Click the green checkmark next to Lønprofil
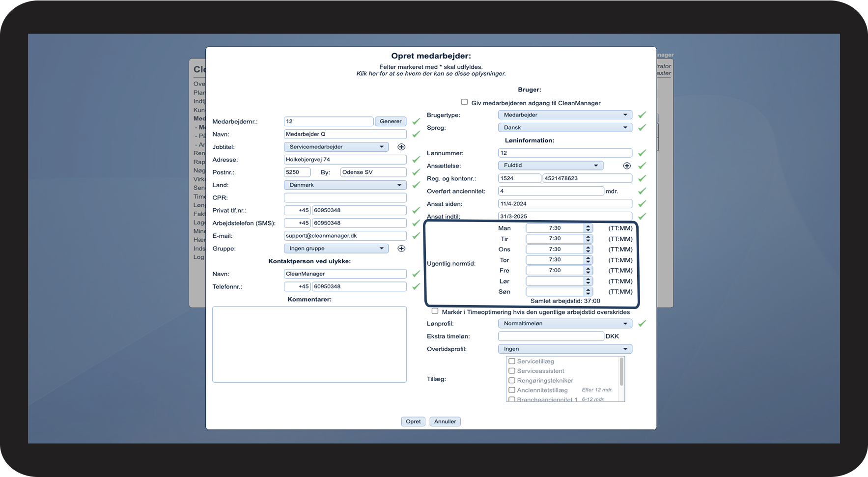868x477 pixels. pyautogui.click(x=642, y=324)
